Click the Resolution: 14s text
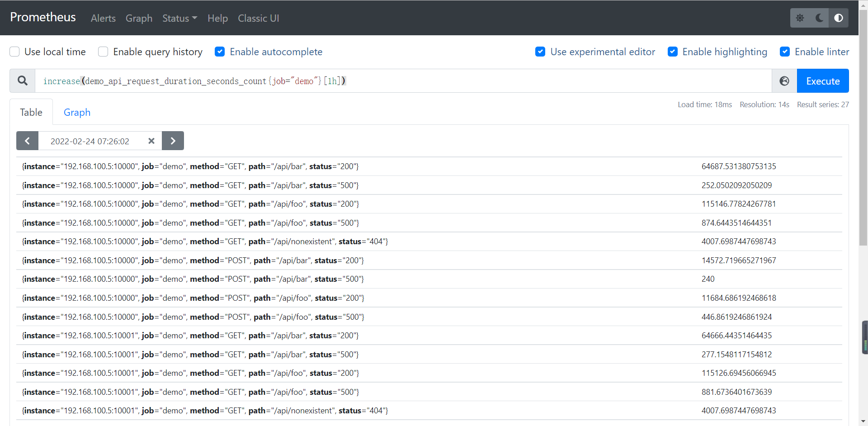The image size is (868, 426). [x=764, y=104]
